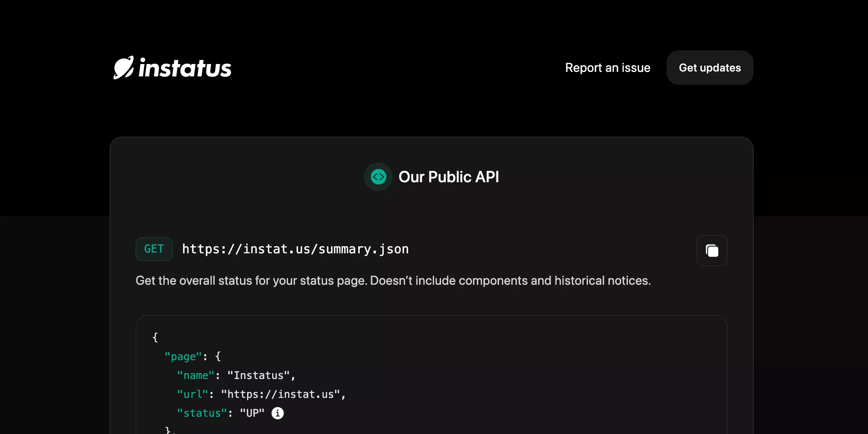Click the GET method badge
Viewport: 868px width, 434px height.
point(154,249)
